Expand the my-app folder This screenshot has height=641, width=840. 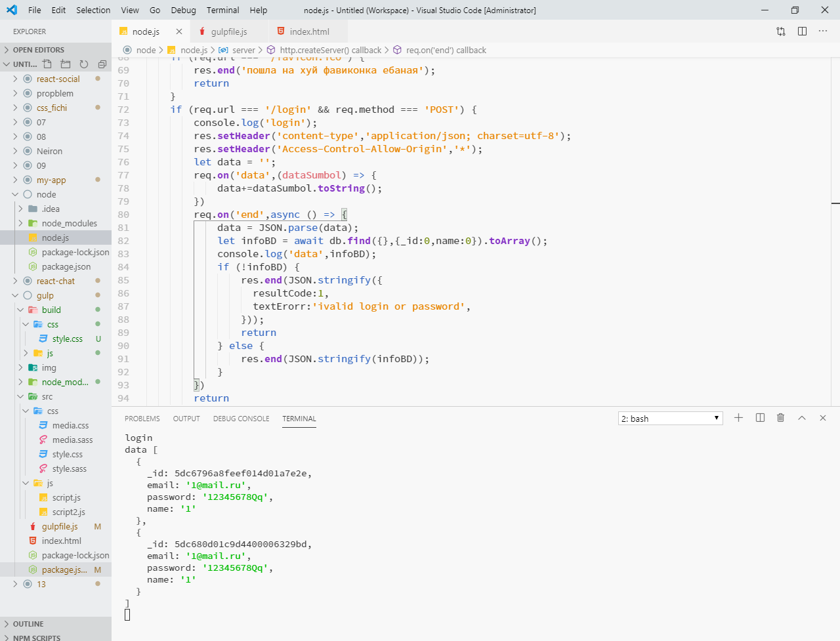16,180
